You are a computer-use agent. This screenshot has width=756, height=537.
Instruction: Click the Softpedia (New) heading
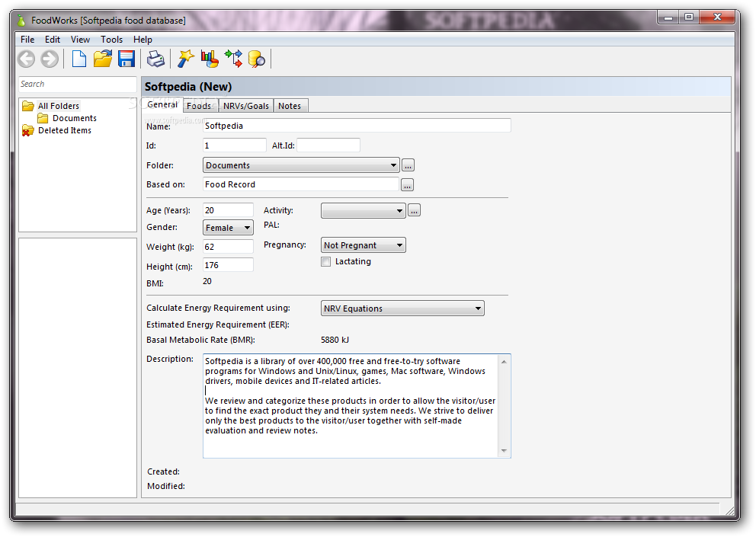pos(188,87)
